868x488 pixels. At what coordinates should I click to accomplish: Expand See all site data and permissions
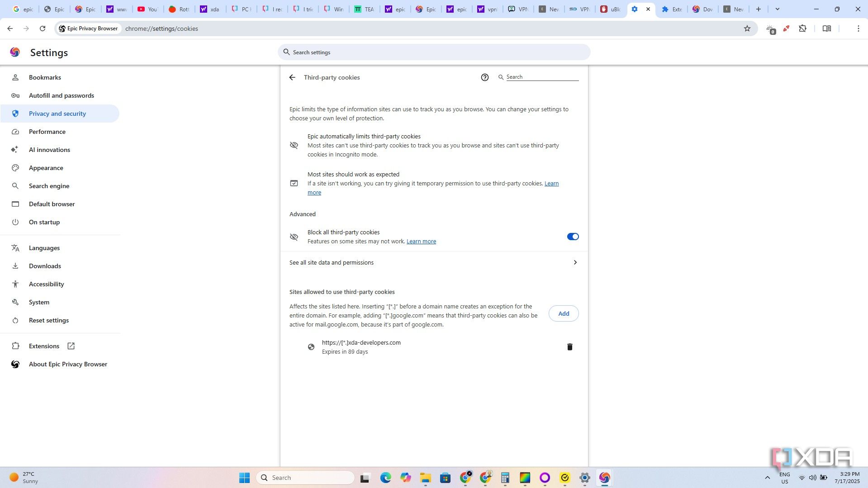[x=434, y=262]
